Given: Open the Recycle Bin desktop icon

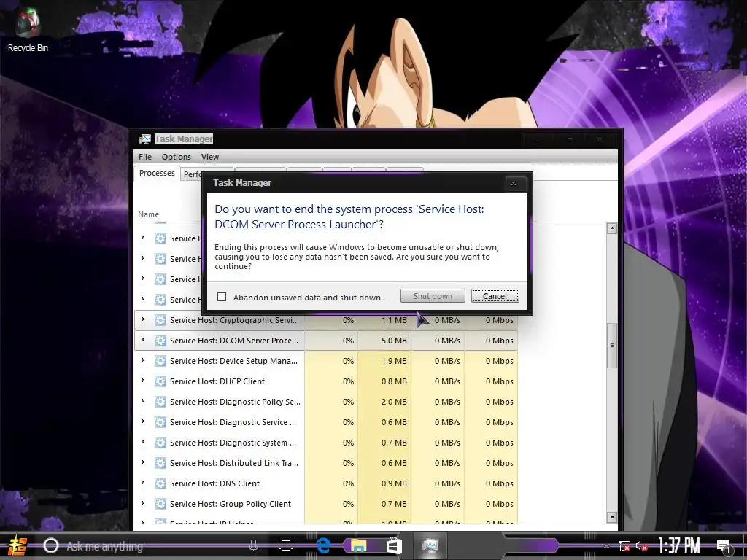Looking at the screenshot, I should coord(27,29).
